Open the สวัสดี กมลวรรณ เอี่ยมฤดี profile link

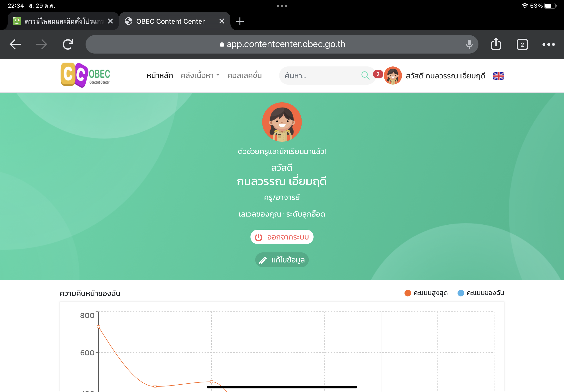445,76
